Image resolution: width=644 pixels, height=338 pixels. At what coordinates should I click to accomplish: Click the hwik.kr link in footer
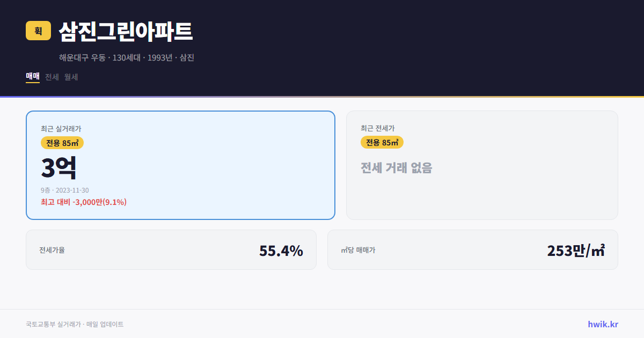(602, 324)
